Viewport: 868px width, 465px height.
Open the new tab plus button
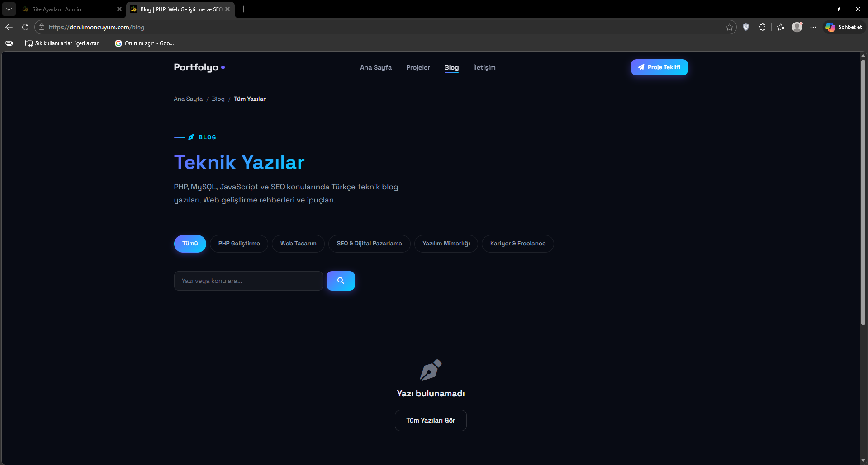click(244, 9)
